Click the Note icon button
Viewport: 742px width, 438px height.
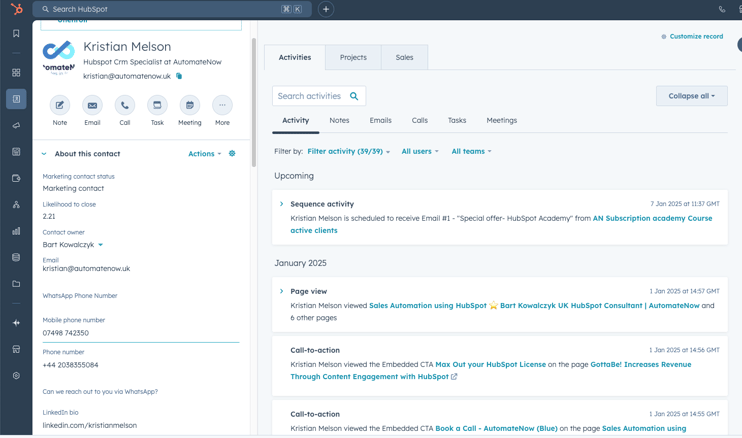pos(60,105)
